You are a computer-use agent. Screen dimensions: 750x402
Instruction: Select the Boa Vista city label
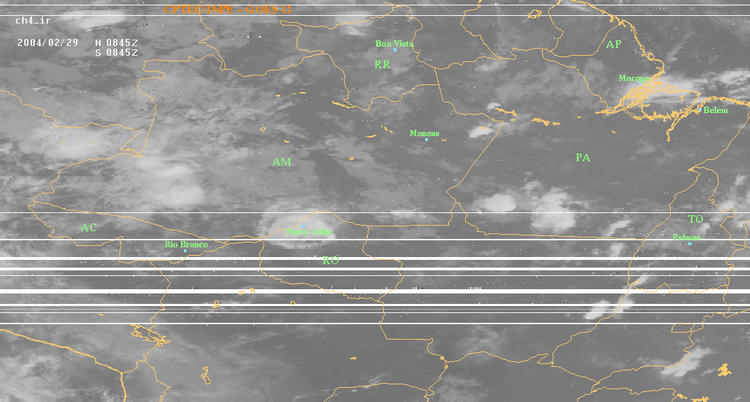(394, 44)
